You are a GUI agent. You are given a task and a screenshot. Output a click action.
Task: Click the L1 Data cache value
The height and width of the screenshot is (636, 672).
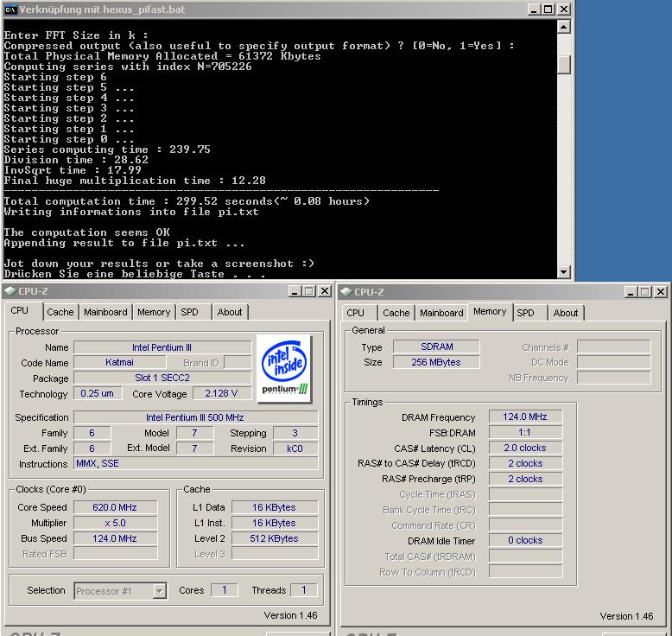click(275, 507)
